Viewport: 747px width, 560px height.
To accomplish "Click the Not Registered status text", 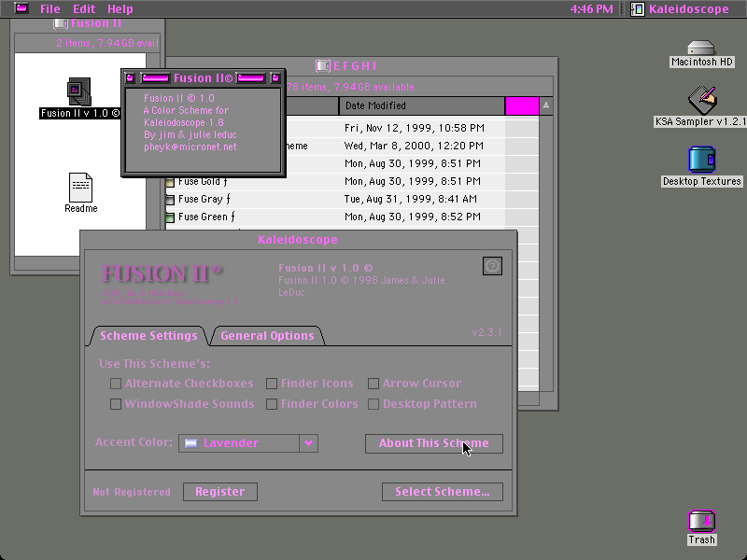I will [132, 492].
